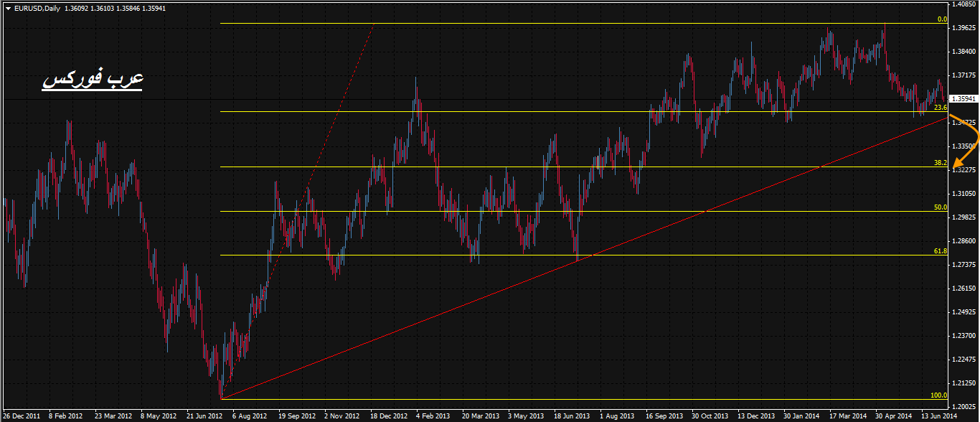
Task: Click the 1.29825 price axis label
Action: coord(964,217)
